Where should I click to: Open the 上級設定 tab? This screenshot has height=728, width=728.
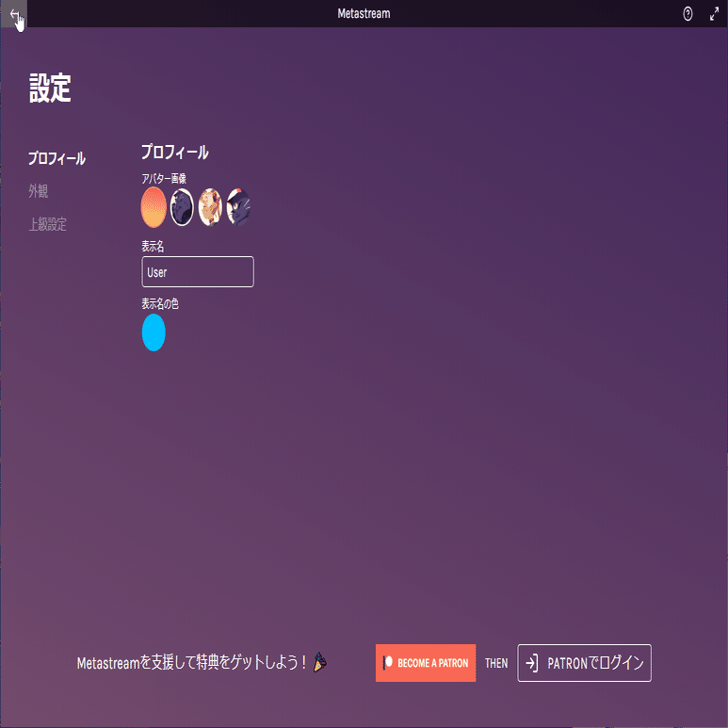(47, 224)
